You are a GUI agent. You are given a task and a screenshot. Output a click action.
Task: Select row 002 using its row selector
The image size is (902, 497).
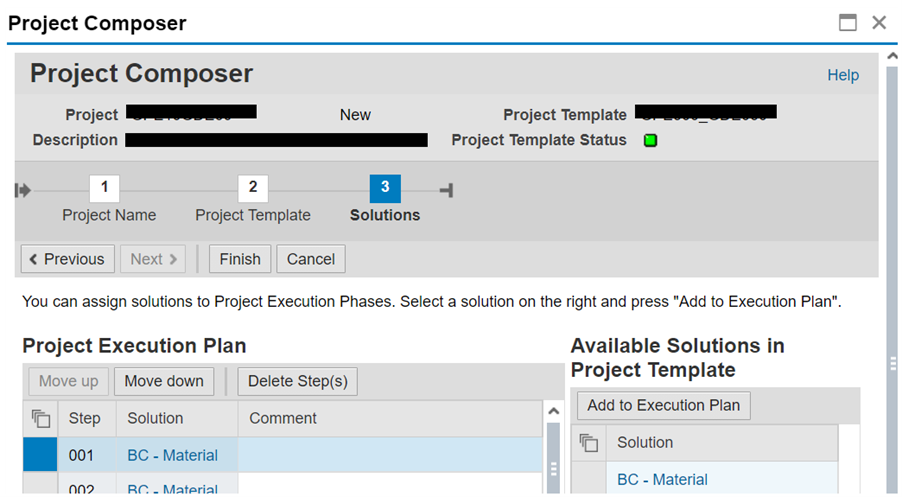40,486
